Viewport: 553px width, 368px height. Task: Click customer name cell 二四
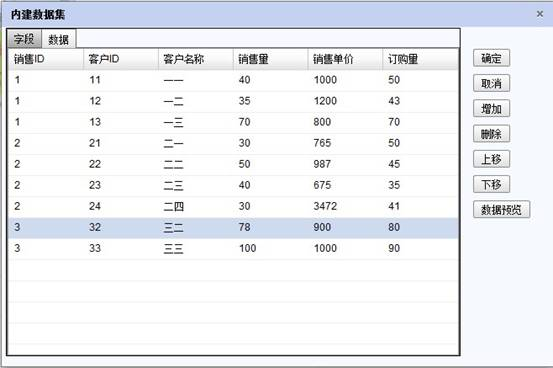[196, 206]
